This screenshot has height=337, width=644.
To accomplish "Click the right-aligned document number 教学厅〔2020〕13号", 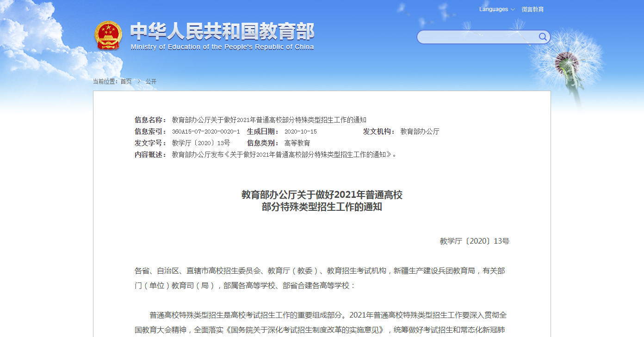I will click(474, 241).
